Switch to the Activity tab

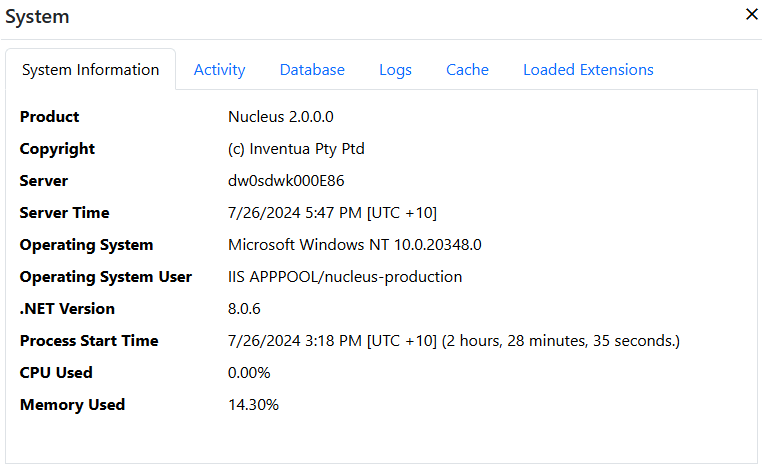pos(219,70)
